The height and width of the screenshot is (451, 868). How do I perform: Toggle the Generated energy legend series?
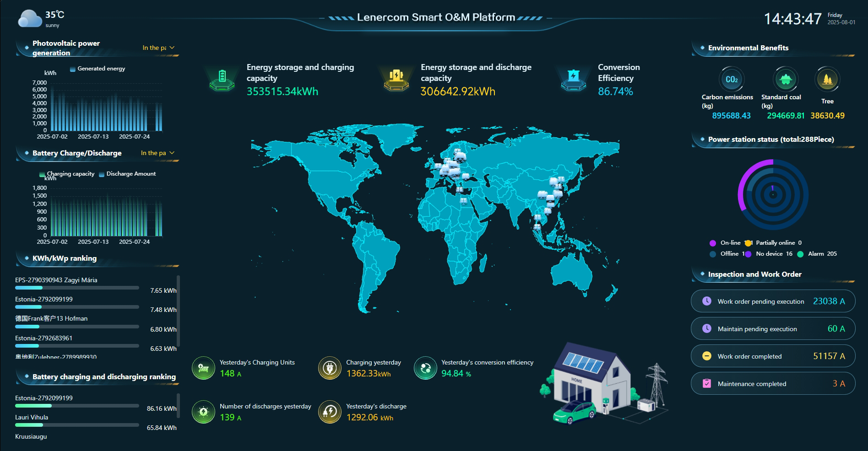pyautogui.click(x=97, y=69)
